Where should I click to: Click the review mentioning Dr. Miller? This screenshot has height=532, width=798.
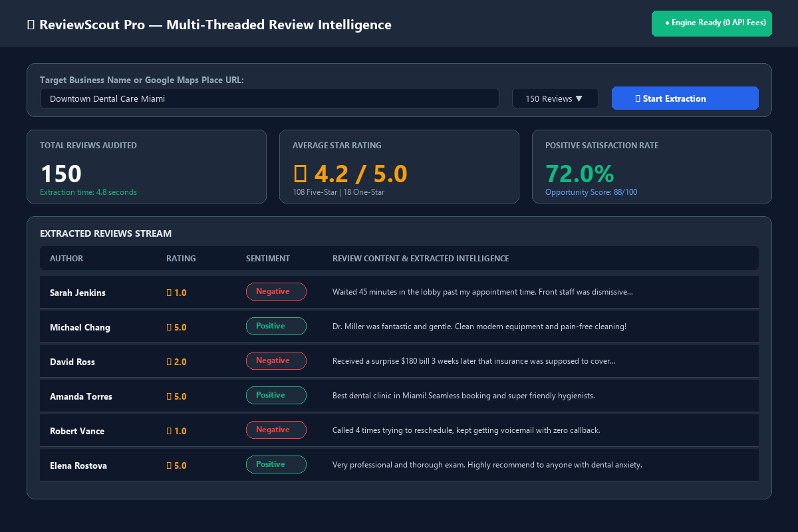tap(479, 327)
